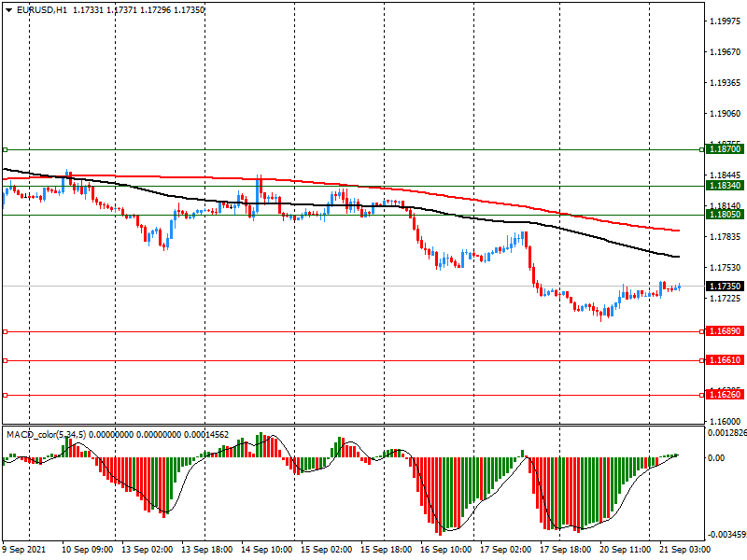The height and width of the screenshot is (560, 747).
Task: Select the 1.18050 green price label
Action: (725, 215)
